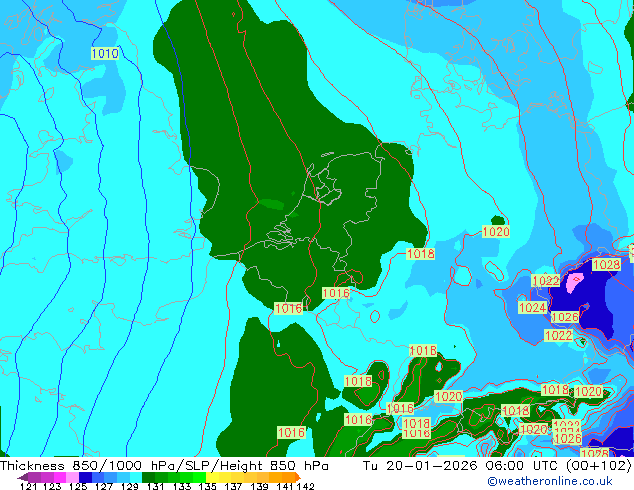Open the weatheronline.co.uk copyright link
The width and height of the screenshot is (634, 490).
coord(550,481)
